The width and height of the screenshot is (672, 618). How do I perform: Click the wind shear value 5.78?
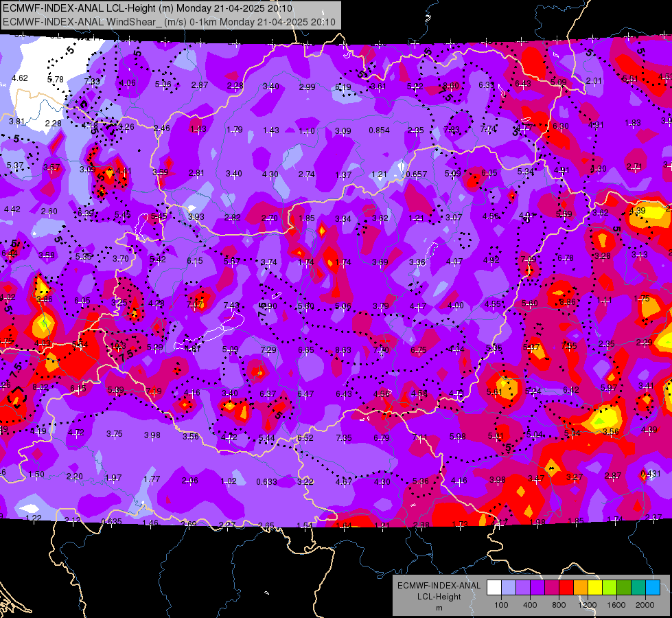click(x=56, y=80)
